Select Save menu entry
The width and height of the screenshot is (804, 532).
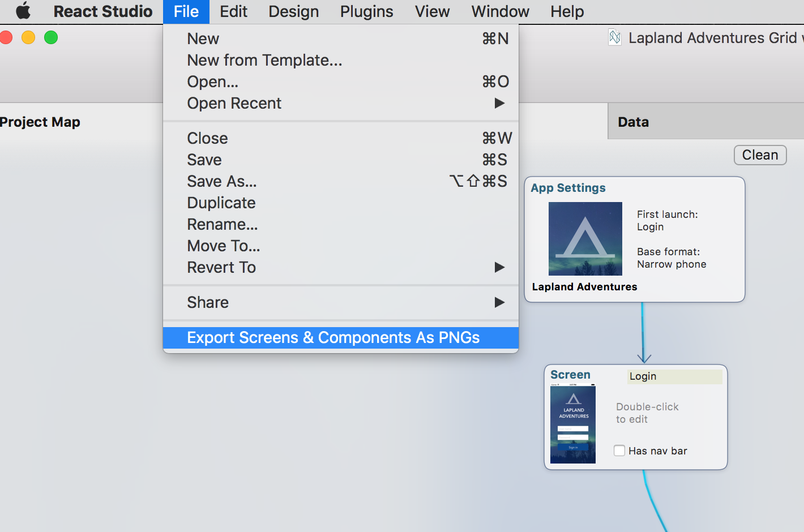pos(341,160)
